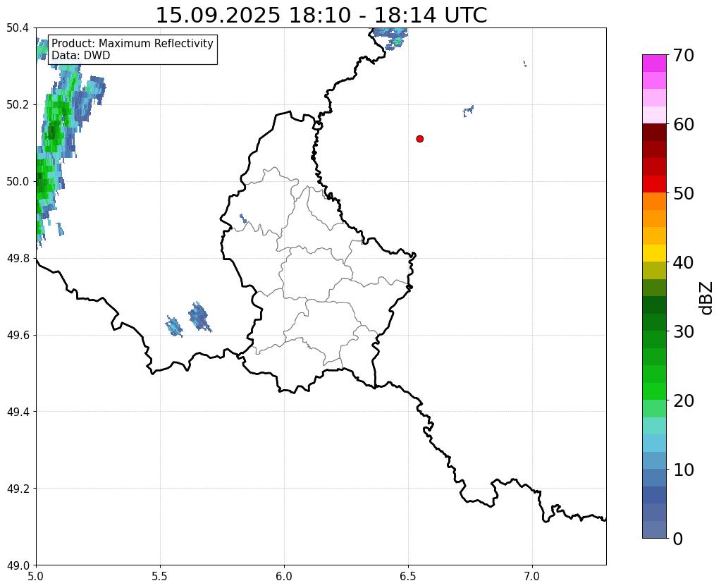Click the dBZ colorbar axis label
Image resolution: width=721 pixels, height=588 pixels.
[x=707, y=298]
